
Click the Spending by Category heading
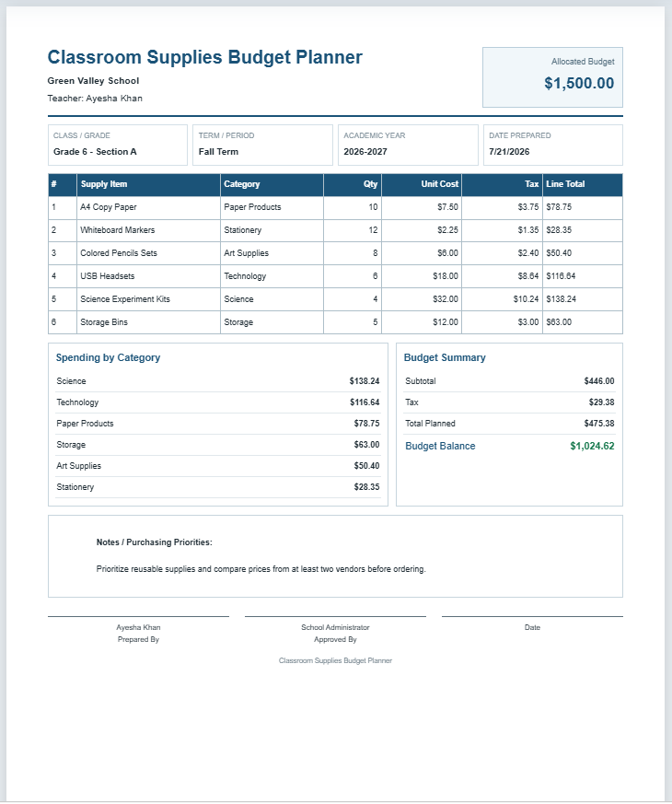pyautogui.click(x=108, y=358)
